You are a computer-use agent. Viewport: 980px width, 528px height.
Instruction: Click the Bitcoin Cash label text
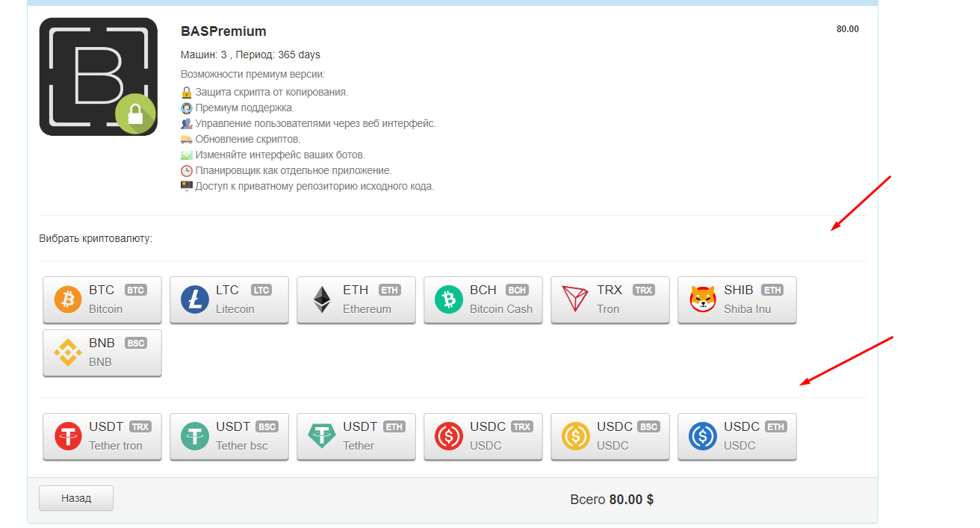click(501, 309)
